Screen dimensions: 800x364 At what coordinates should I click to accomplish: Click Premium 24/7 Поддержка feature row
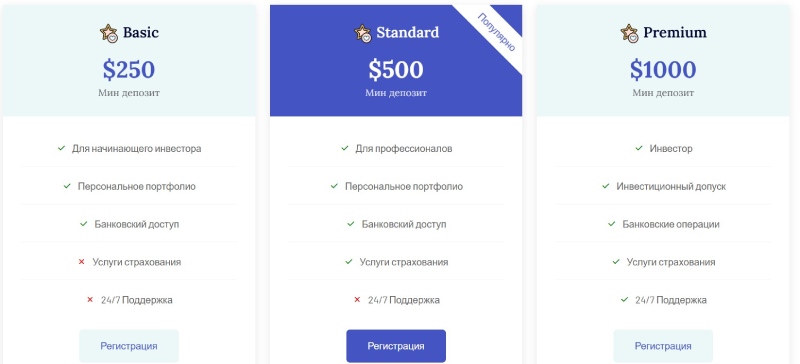coord(663,300)
